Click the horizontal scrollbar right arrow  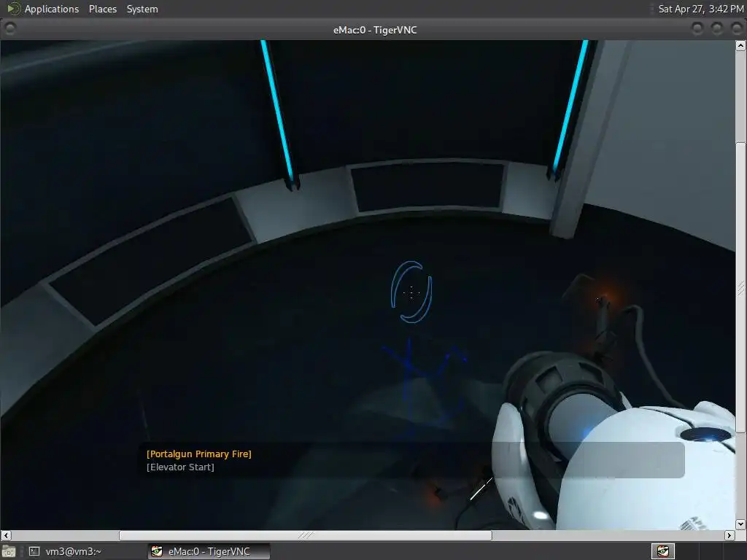point(729,535)
